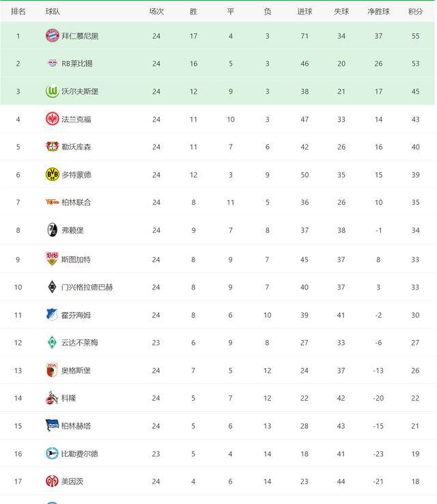Click the Eintracht Frankfurt club logo
The width and height of the screenshot is (437, 504).
click(53, 119)
